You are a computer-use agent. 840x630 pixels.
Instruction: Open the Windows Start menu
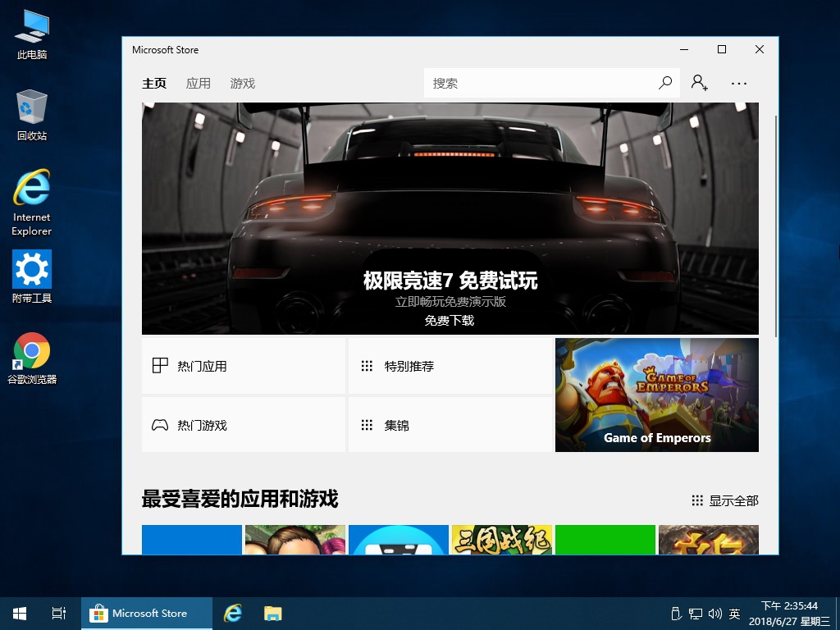pos(20,614)
